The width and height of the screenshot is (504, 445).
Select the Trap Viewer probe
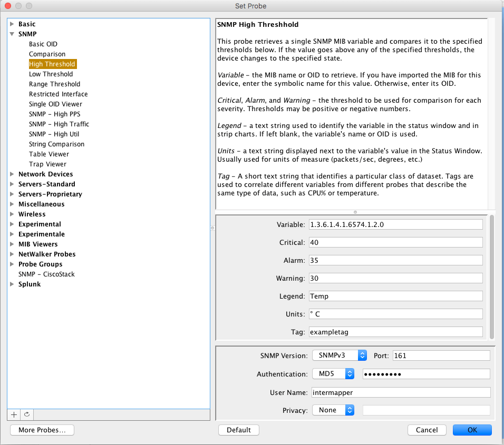pos(47,164)
